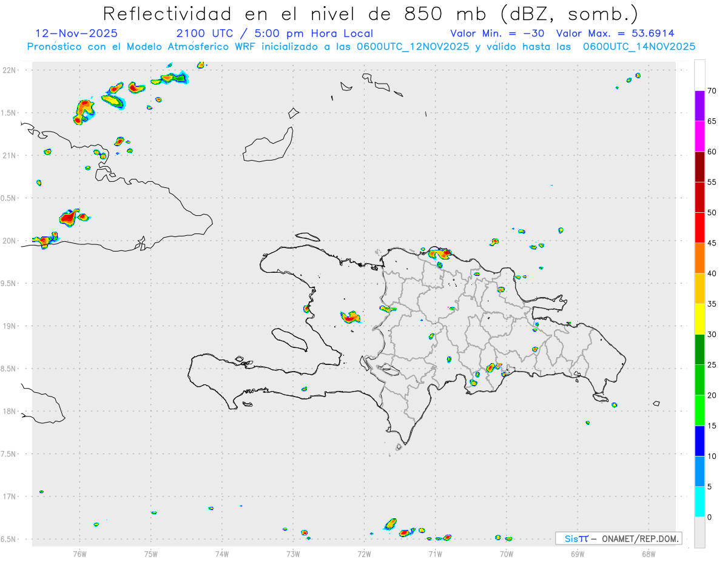Click the longitude axis label '69W'
The height and width of the screenshot is (562, 728).
(578, 554)
